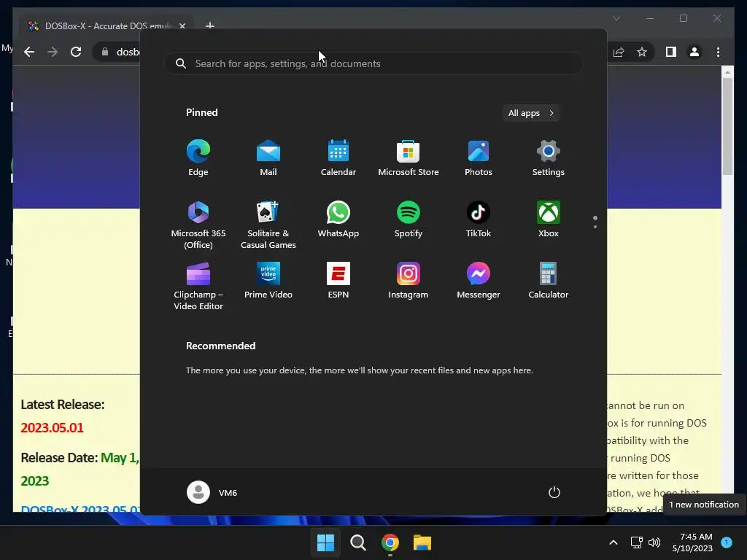Open the ESPN app

[x=338, y=281]
